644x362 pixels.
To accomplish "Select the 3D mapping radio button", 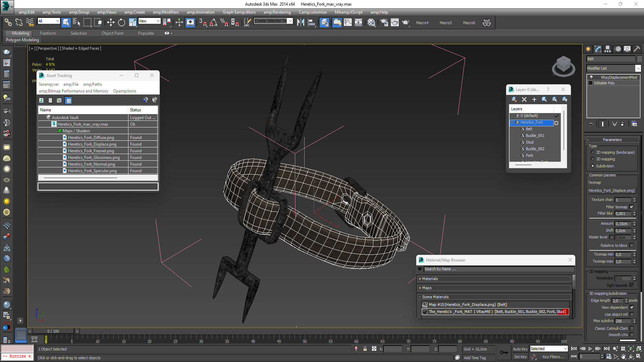I will click(x=592, y=159).
